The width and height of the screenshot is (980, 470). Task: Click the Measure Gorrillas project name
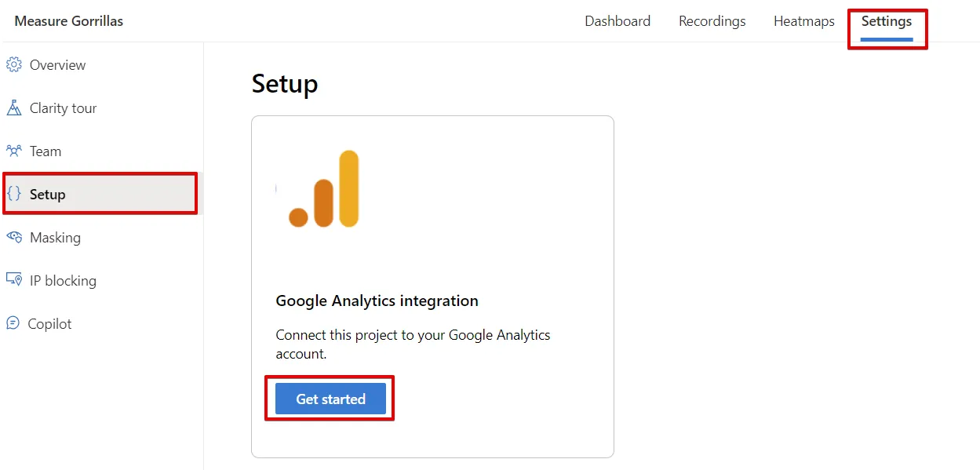pyautogui.click(x=69, y=21)
